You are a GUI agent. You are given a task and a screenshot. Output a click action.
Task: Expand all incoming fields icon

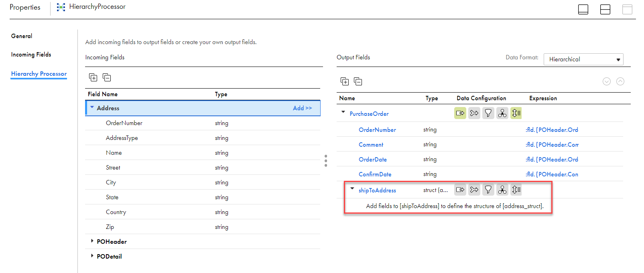click(93, 77)
